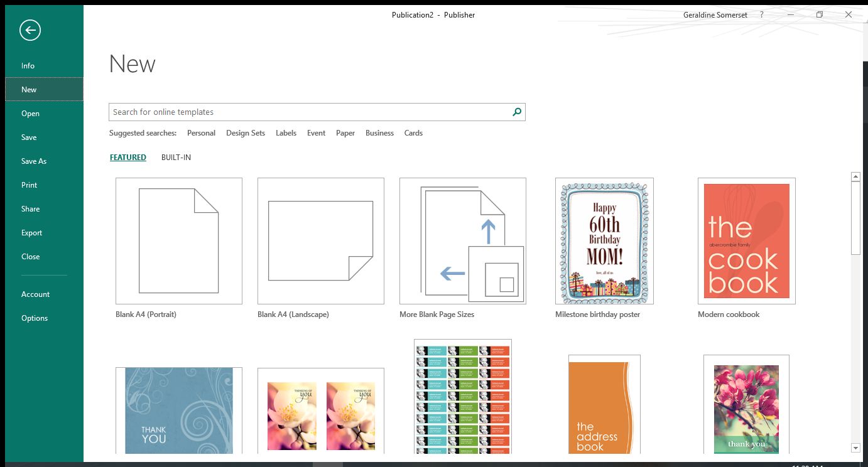
Task: Open More Blank Page Sizes
Action: 462,241
